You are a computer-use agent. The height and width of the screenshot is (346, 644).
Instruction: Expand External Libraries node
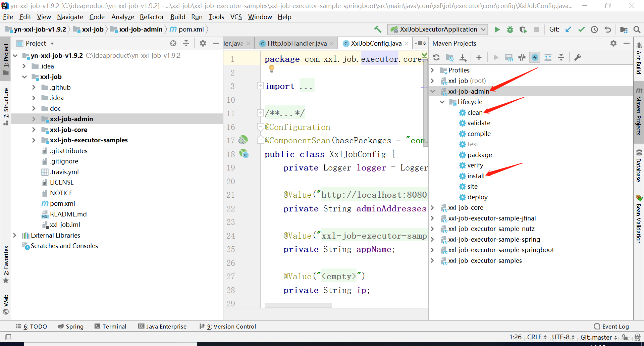pyautogui.click(x=15, y=235)
